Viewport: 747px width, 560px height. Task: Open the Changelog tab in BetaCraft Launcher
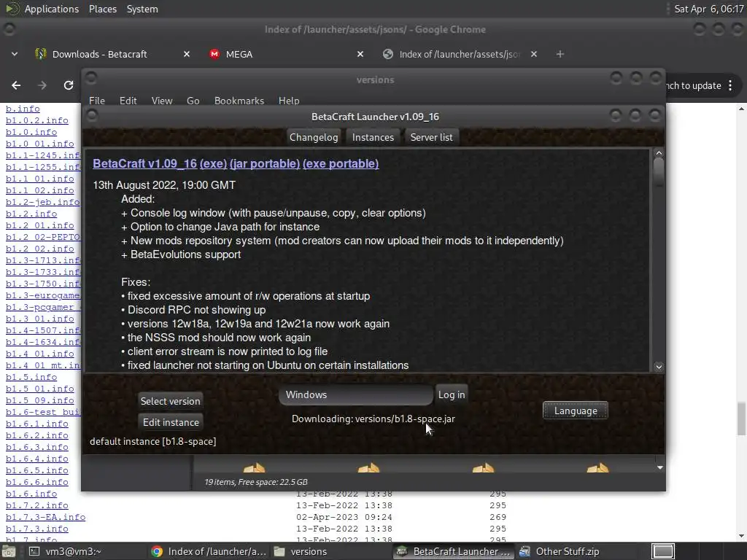pos(314,137)
